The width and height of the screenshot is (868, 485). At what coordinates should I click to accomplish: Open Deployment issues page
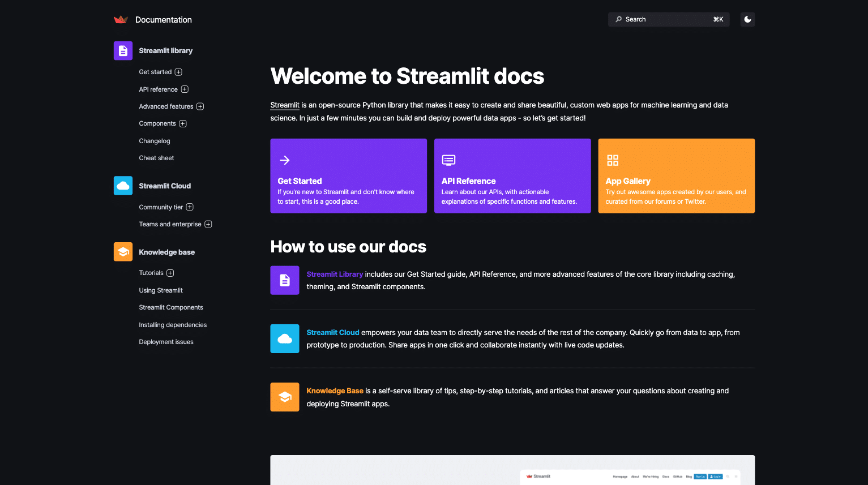coord(166,342)
